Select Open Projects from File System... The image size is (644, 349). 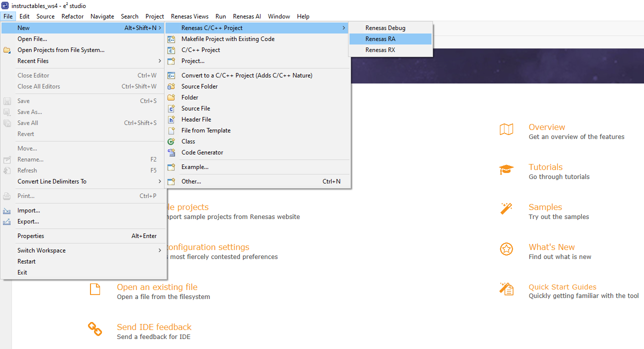(x=83, y=50)
